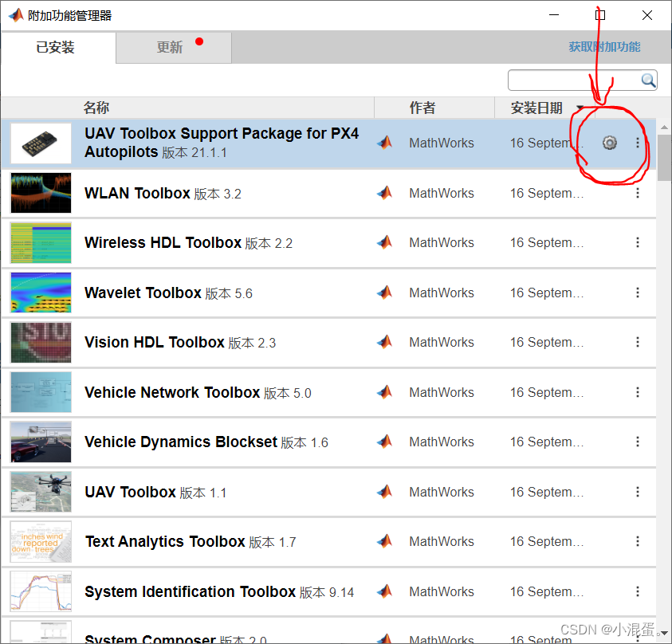Screen dimensions: 672x644
Task: Open options menu for Vision HDL Toolbox
Action: click(638, 342)
